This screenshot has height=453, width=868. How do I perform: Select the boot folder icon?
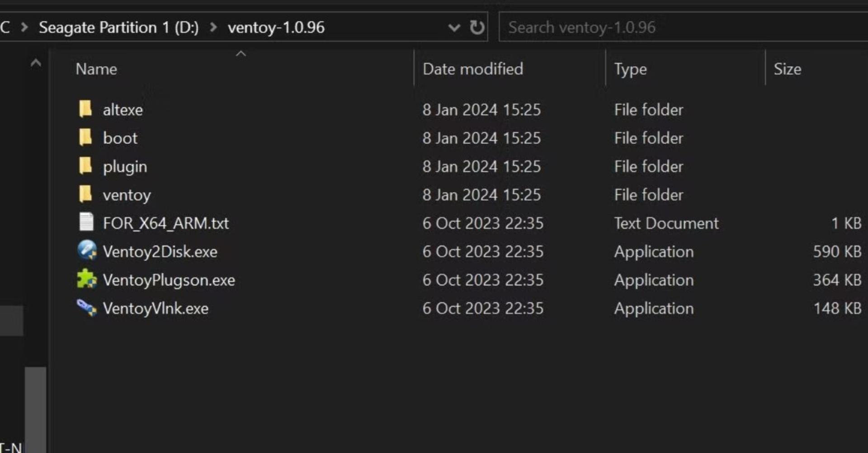85,137
